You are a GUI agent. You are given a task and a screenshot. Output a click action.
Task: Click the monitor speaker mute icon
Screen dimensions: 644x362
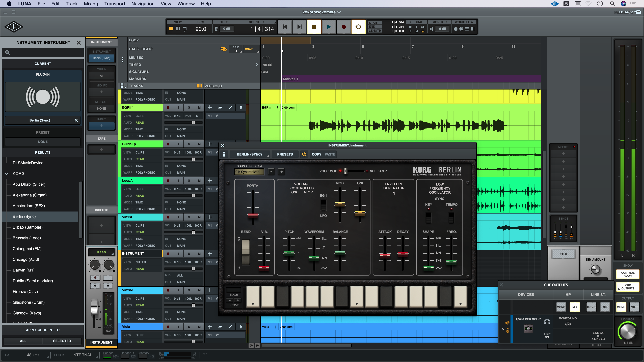click(432, 29)
